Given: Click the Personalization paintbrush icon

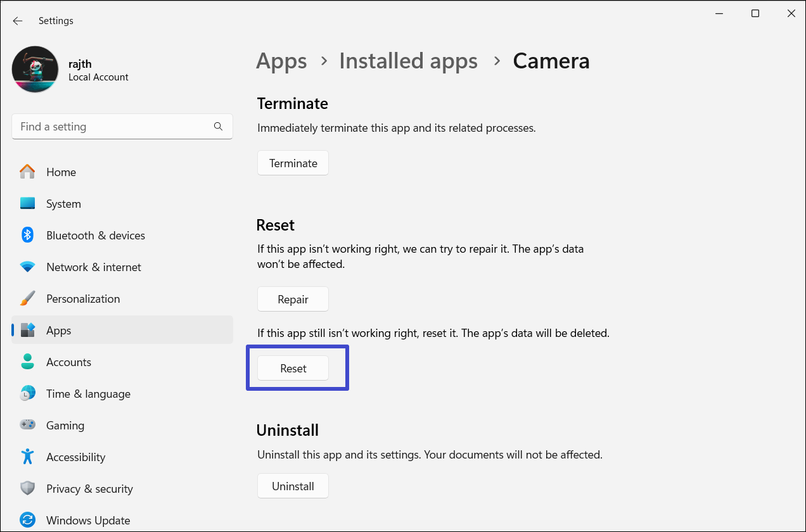Looking at the screenshot, I should 27,298.
